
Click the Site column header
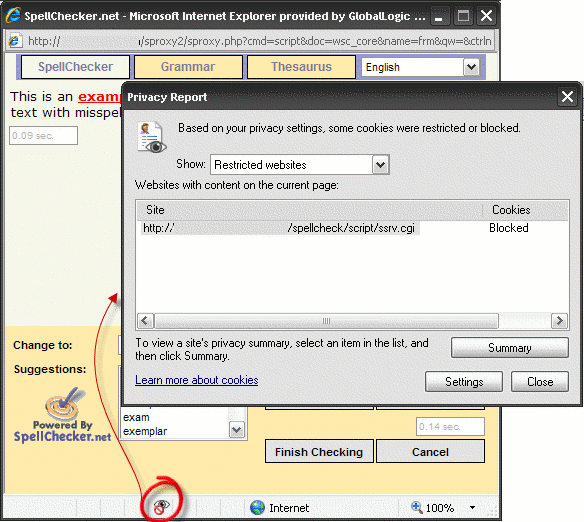309,210
